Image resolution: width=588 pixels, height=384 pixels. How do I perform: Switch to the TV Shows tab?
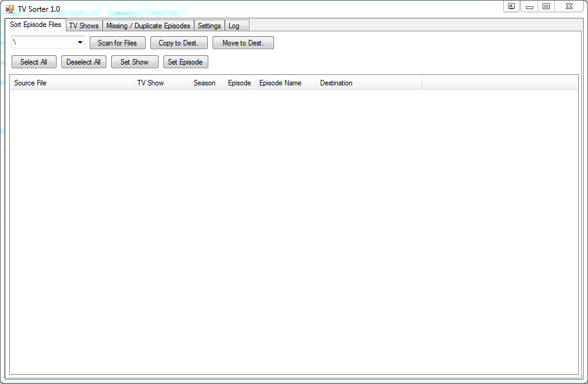click(84, 26)
